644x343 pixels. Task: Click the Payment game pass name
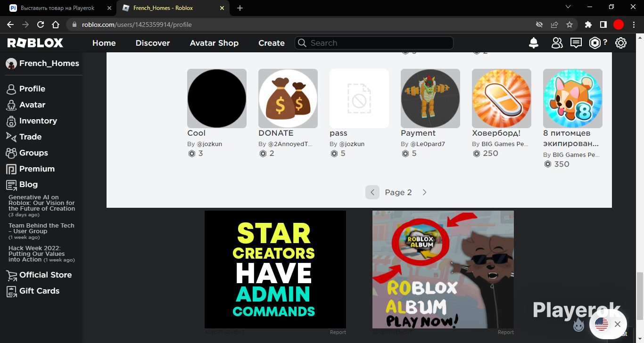[418, 133]
